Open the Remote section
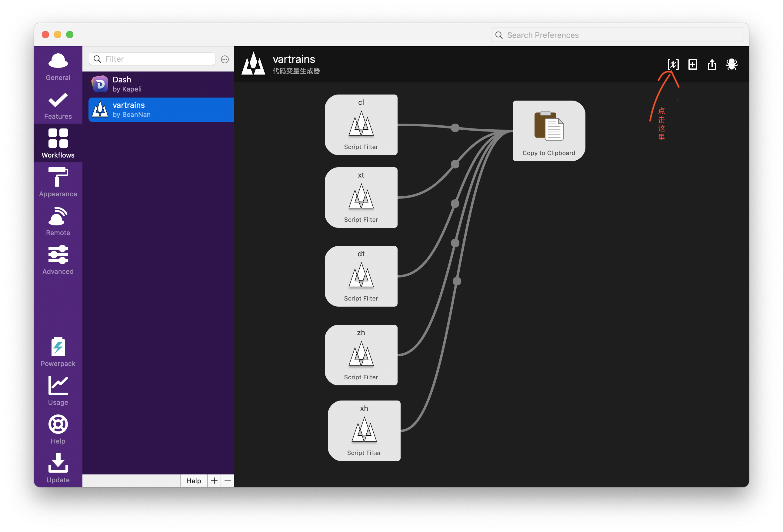 (x=58, y=221)
